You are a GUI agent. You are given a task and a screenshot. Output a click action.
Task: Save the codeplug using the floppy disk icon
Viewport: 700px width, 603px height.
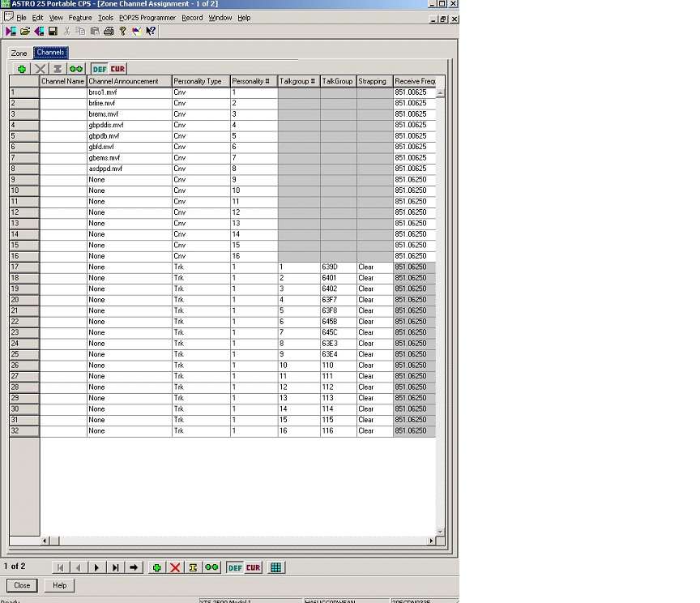(x=53, y=31)
